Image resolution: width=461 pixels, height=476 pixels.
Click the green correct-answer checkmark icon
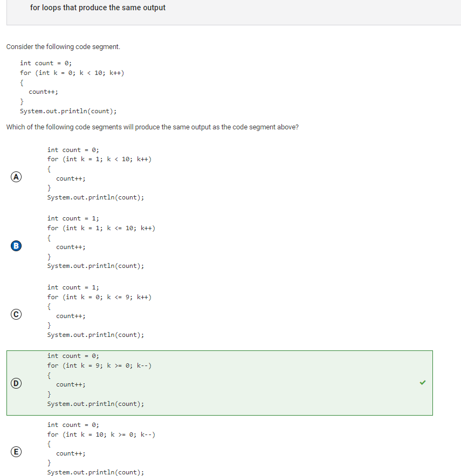[422, 383]
